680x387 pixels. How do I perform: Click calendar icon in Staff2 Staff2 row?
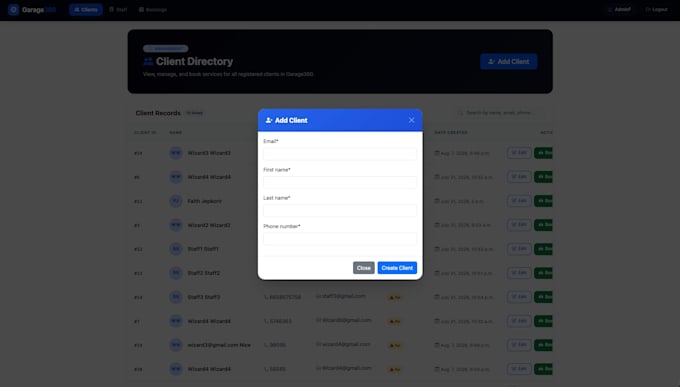[x=437, y=273]
